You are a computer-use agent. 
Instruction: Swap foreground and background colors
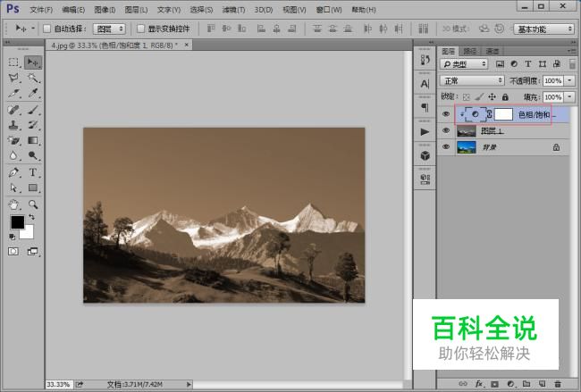pos(32,217)
